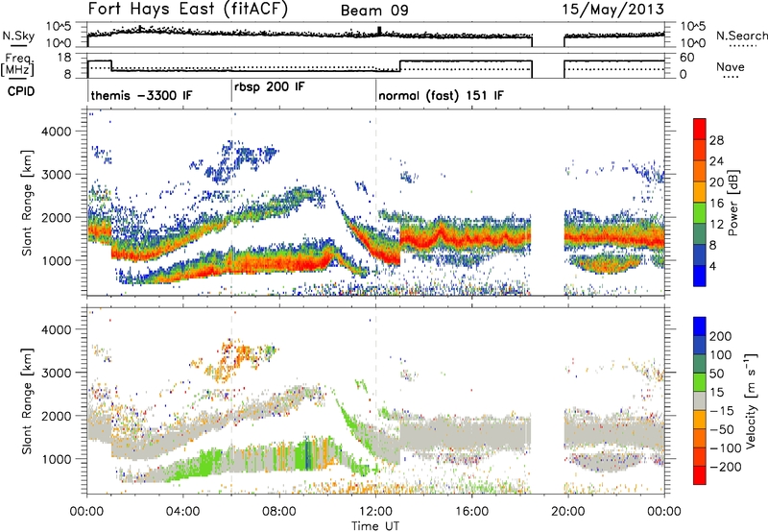Click the dashed 12:00 vertical line in the velocity panel
Image resolution: width=768 pixels, height=532 pixels.
[x=375, y=399]
